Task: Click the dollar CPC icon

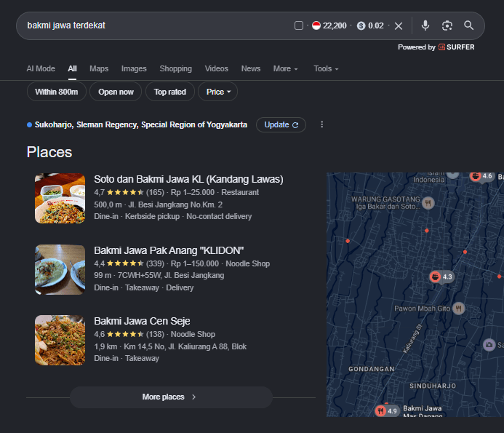Action: (x=361, y=25)
